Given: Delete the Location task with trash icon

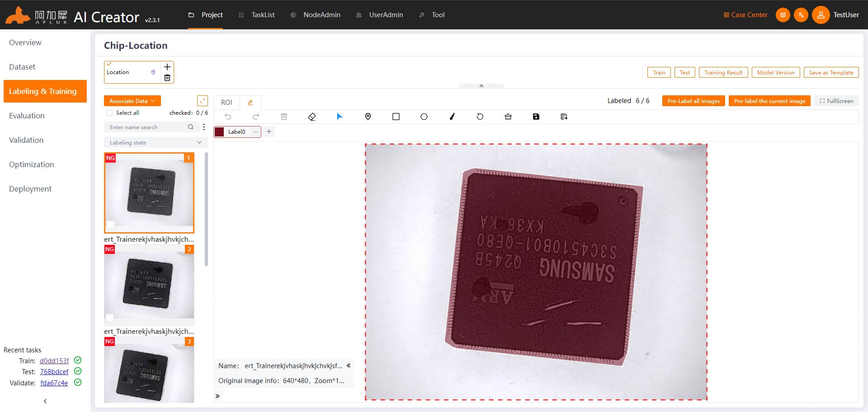Looking at the screenshot, I should (167, 78).
